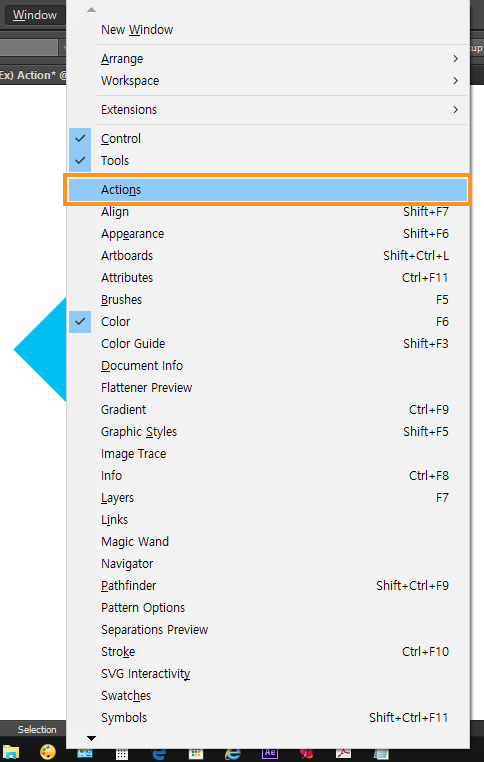Expand the Arrange submenu

coord(268,59)
